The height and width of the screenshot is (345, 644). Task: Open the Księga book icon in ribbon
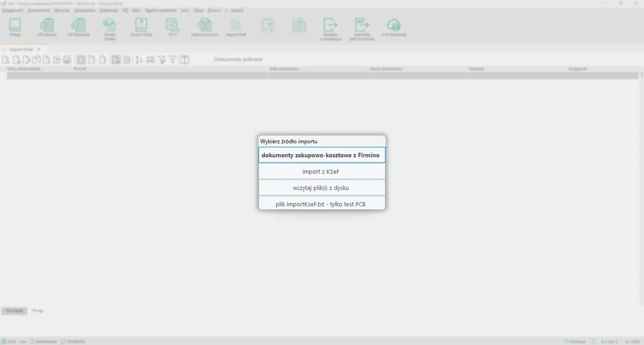[x=15, y=27]
